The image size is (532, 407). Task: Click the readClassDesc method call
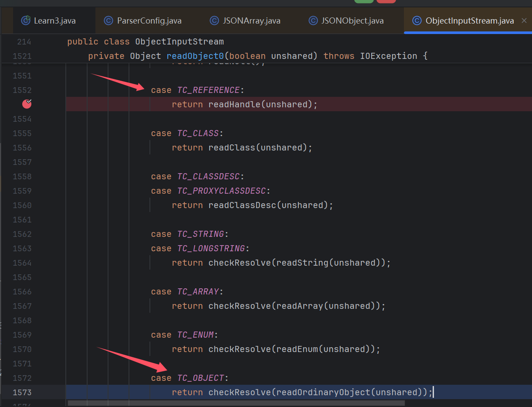242,205
